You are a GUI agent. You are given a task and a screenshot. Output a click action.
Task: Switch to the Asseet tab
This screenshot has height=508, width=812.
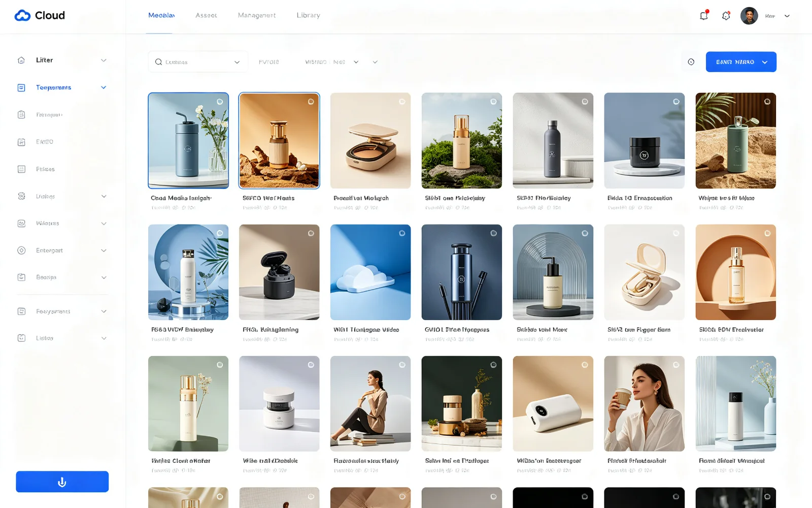206,15
